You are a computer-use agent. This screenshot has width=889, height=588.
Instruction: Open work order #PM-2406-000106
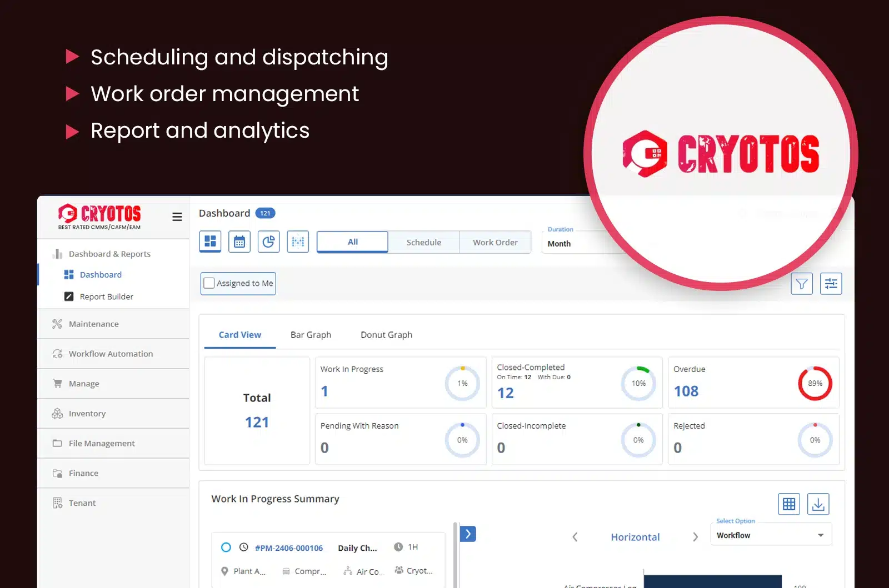coord(289,547)
